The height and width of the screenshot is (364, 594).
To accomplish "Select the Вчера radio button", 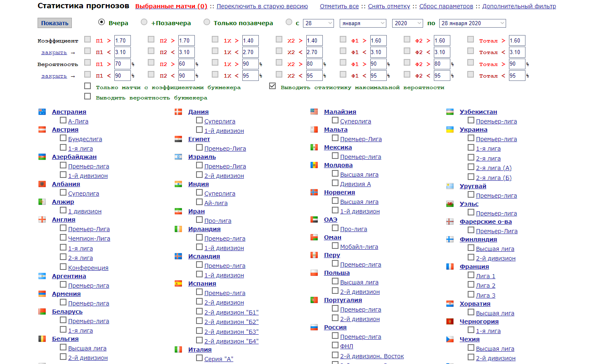I will tap(102, 22).
